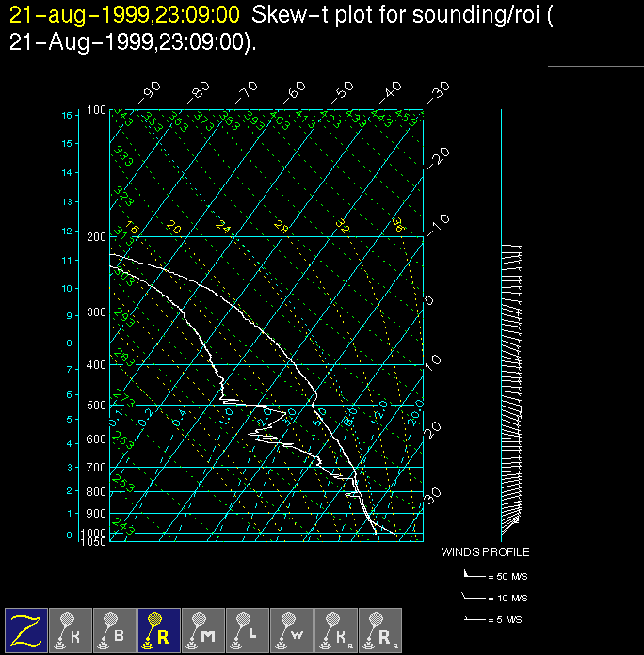Screen dimensions: 644x655
Task: Select the last gray R icon with subscript
Action: pyautogui.click(x=380, y=629)
